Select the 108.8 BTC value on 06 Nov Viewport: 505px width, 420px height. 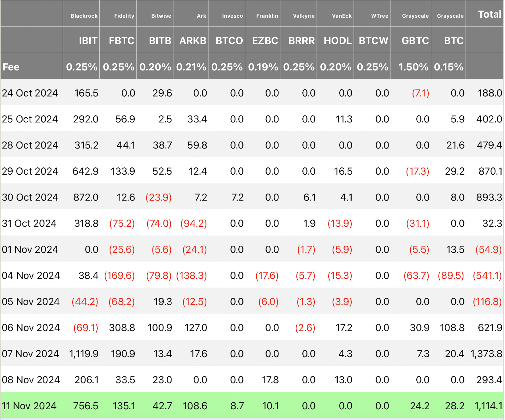(452, 328)
